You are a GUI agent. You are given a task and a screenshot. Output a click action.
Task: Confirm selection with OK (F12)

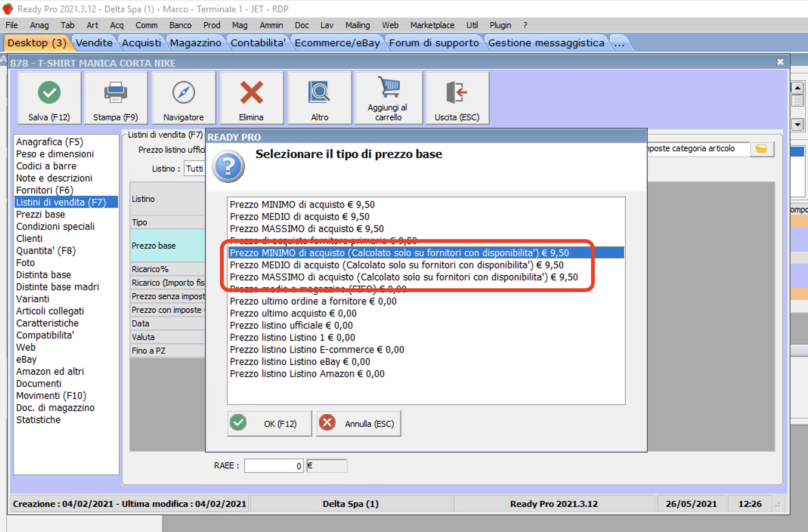pyautogui.click(x=269, y=424)
